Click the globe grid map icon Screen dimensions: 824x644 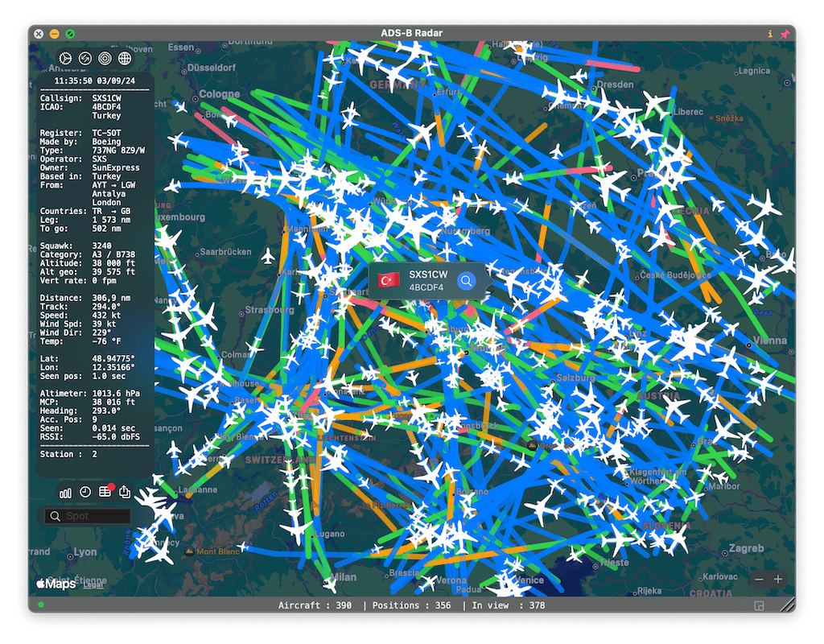coord(125,57)
